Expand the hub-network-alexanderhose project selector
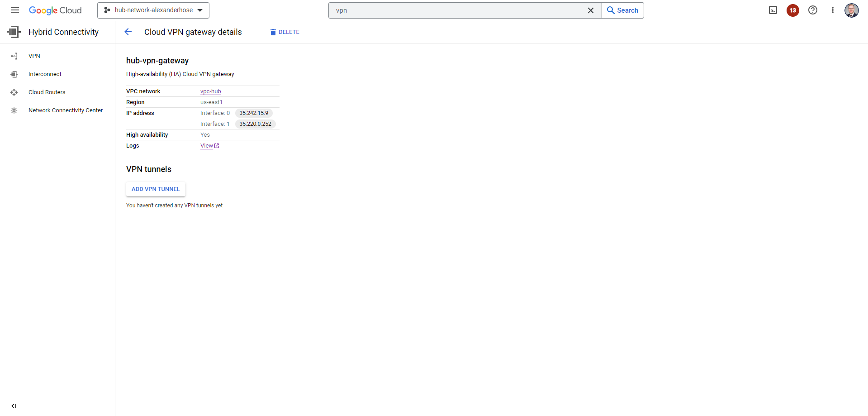This screenshot has height=416, width=868. [153, 10]
